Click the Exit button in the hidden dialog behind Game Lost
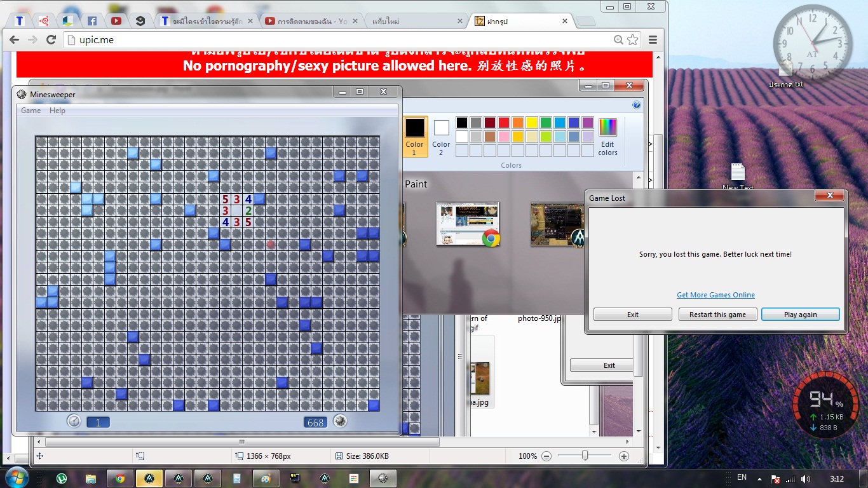868x488 pixels. 602,365
